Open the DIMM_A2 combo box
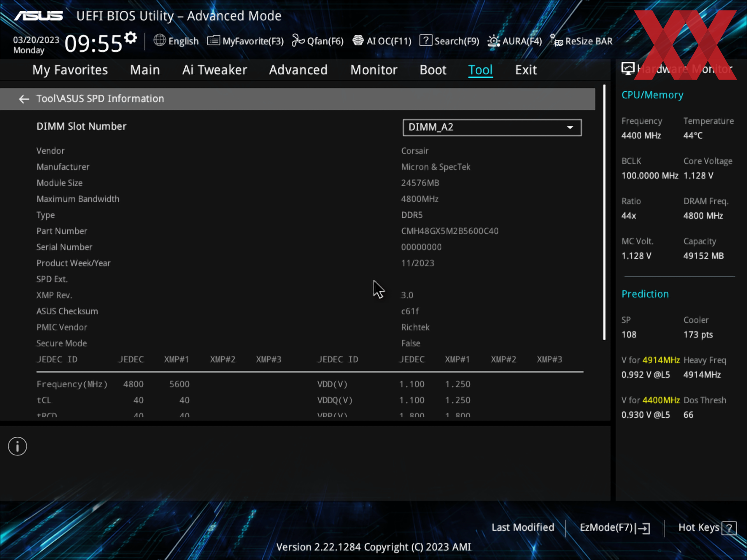The width and height of the screenshot is (747, 560). (492, 128)
